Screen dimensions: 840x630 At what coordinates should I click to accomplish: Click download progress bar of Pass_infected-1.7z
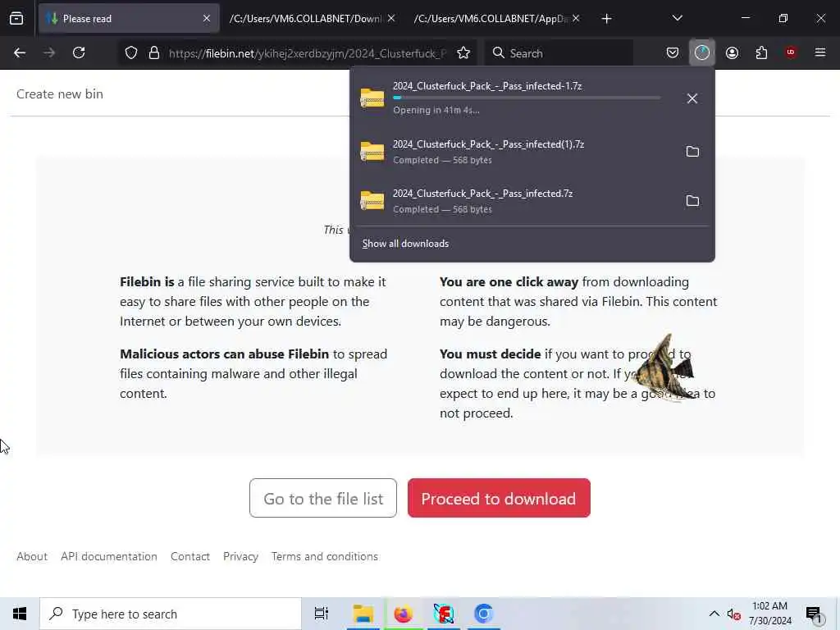click(527, 98)
